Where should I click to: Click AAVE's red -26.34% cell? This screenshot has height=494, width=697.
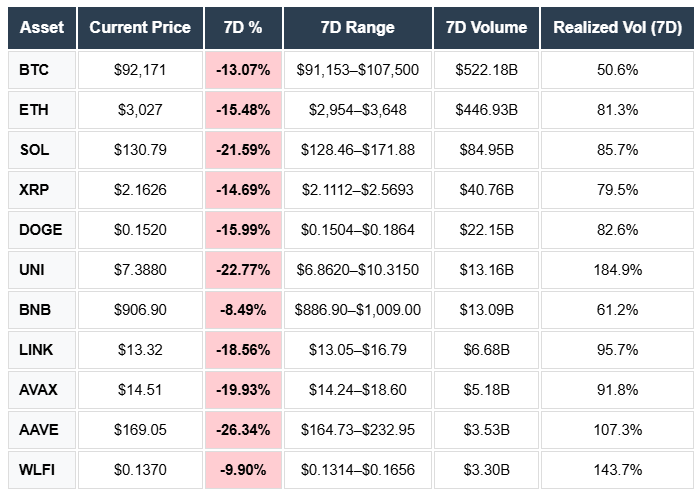click(x=242, y=429)
